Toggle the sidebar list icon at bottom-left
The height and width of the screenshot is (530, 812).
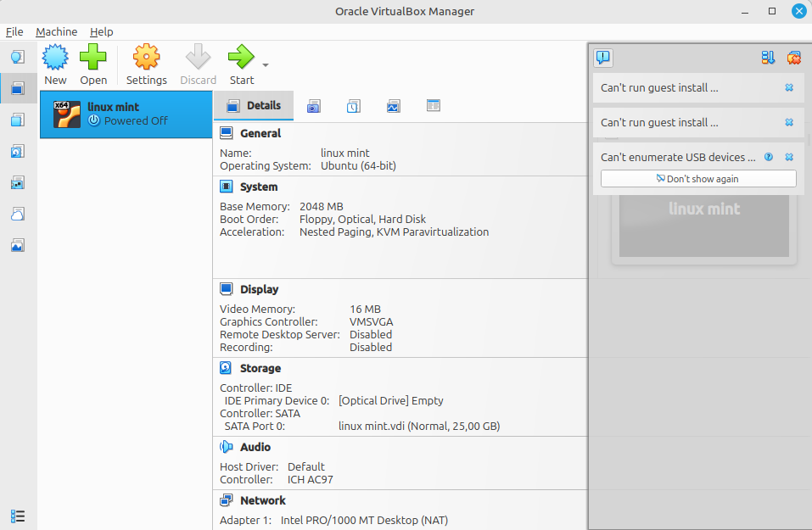[18, 516]
